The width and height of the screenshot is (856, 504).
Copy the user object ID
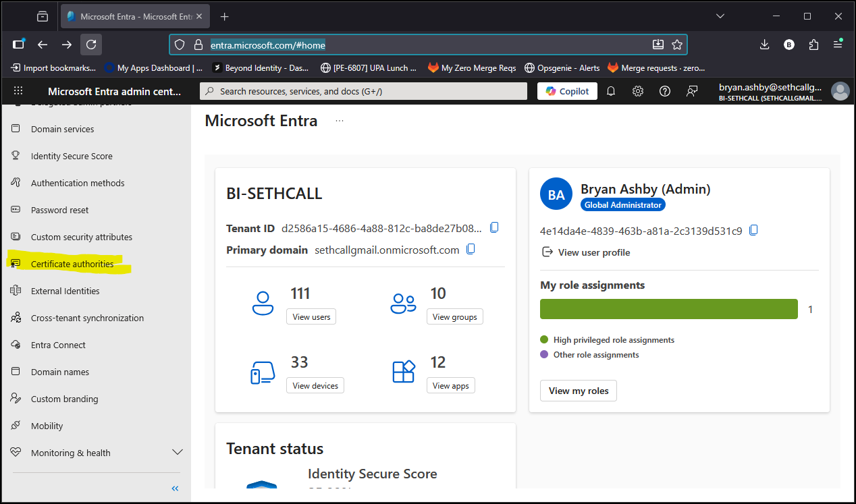(753, 230)
